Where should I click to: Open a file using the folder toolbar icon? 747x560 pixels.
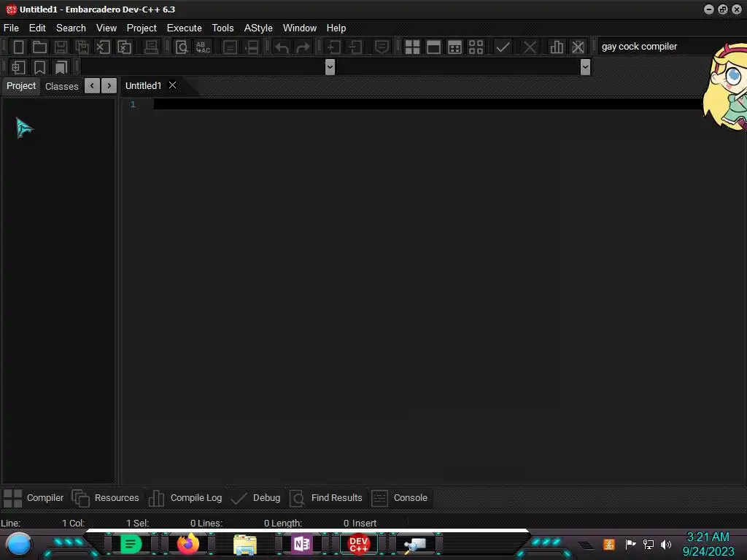[x=39, y=47]
